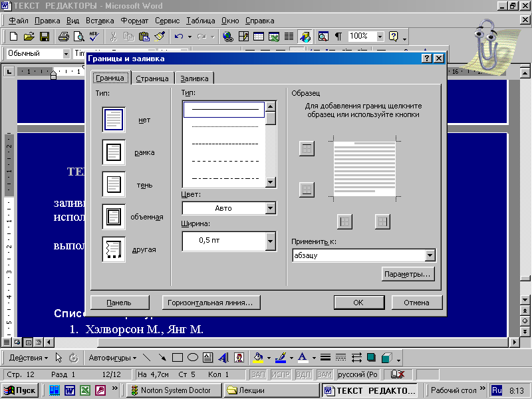Viewport: 532px width, 399px height.
Task: Run the spelling check icon
Action: pyautogui.click(x=94, y=37)
